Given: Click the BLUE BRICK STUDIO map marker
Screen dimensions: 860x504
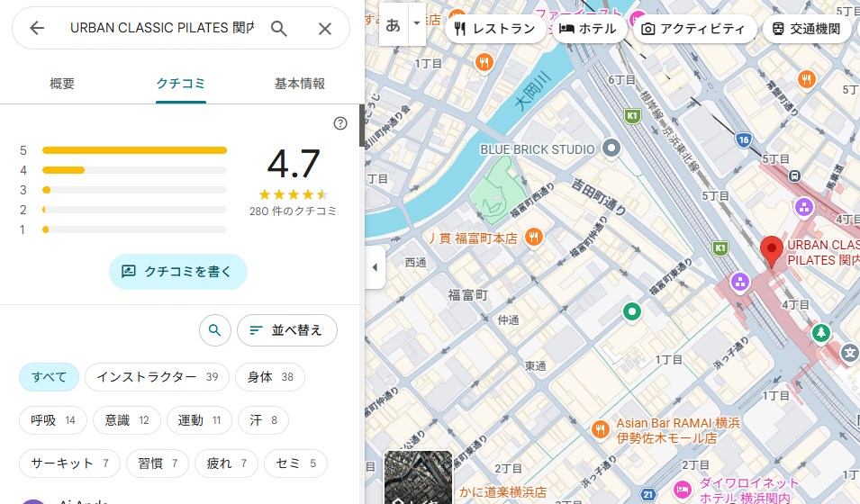Looking at the screenshot, I should [612, 148].
